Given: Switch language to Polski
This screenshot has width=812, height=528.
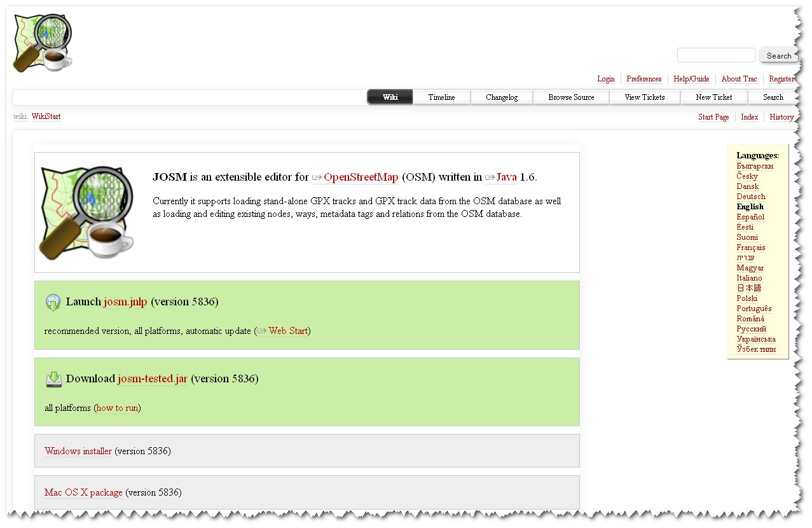Looking at the screenshot, I should (x=747, y=298).
